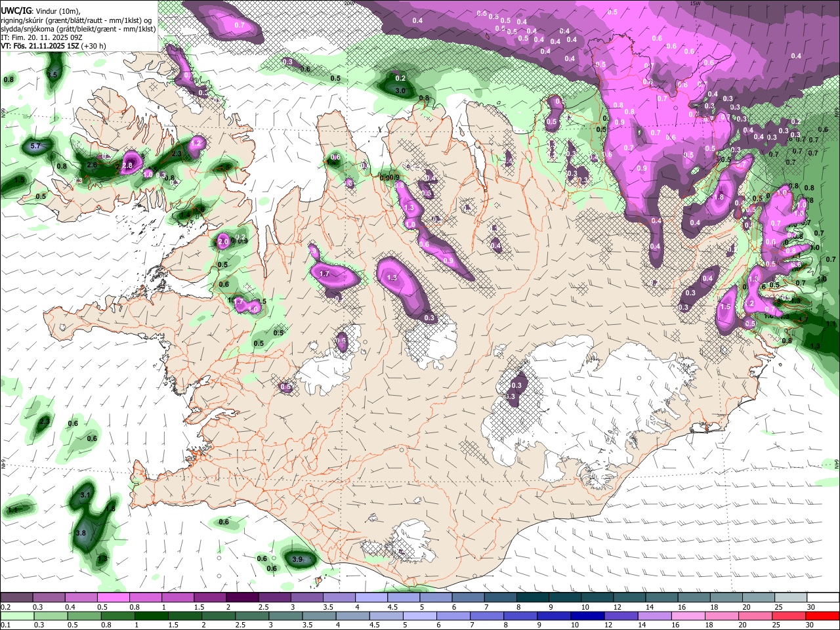The height and width of the screenshot is (630, 840).
Task: Select the 'VT: Fös. 21.11.2025 15Z (+30 h)' line
Action: tap(53, 46)
